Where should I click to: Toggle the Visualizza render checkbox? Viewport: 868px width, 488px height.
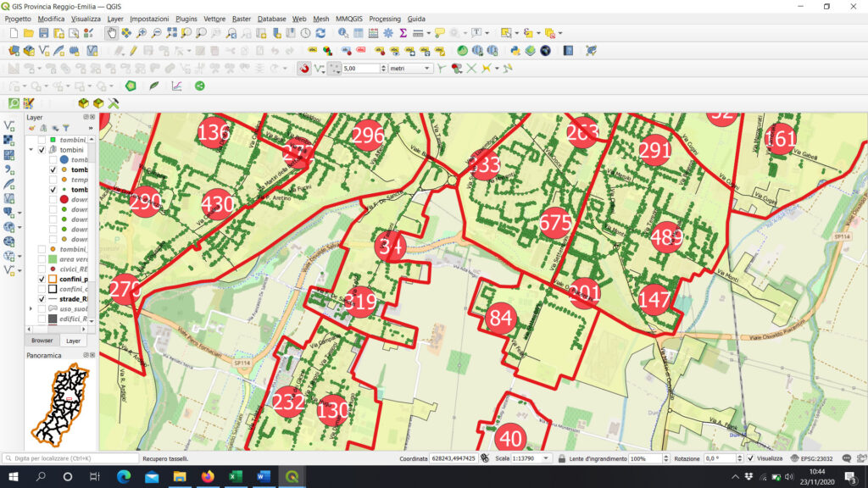(750, 458)
